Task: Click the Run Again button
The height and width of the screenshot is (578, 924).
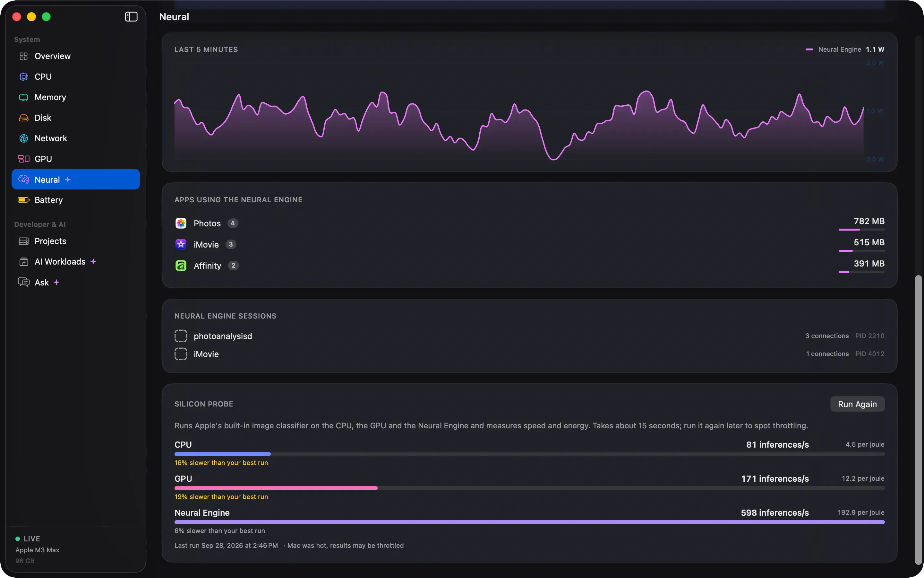Action: tap(857, 404)
